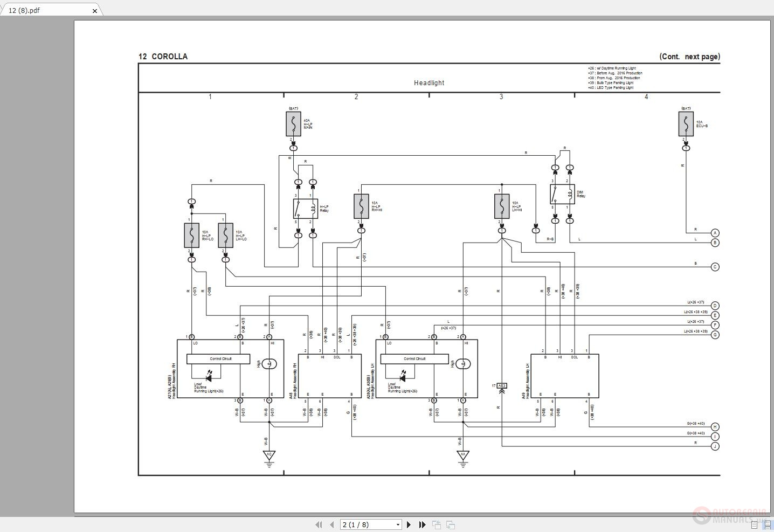The image size is (774, 532).
Task: Click the previous view icon
Action: (x=437, y=524)
